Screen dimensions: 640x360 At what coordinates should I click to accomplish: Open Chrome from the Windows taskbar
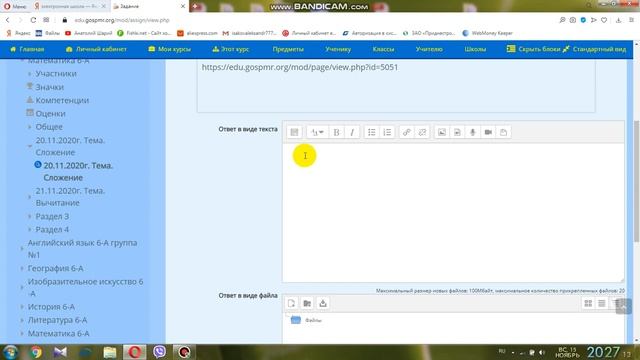click(x=36, y=352)
